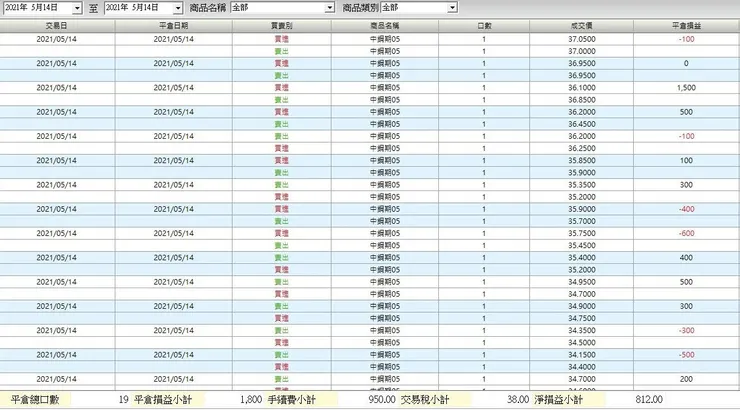Select the price cell 34.4000

(581, 367)
